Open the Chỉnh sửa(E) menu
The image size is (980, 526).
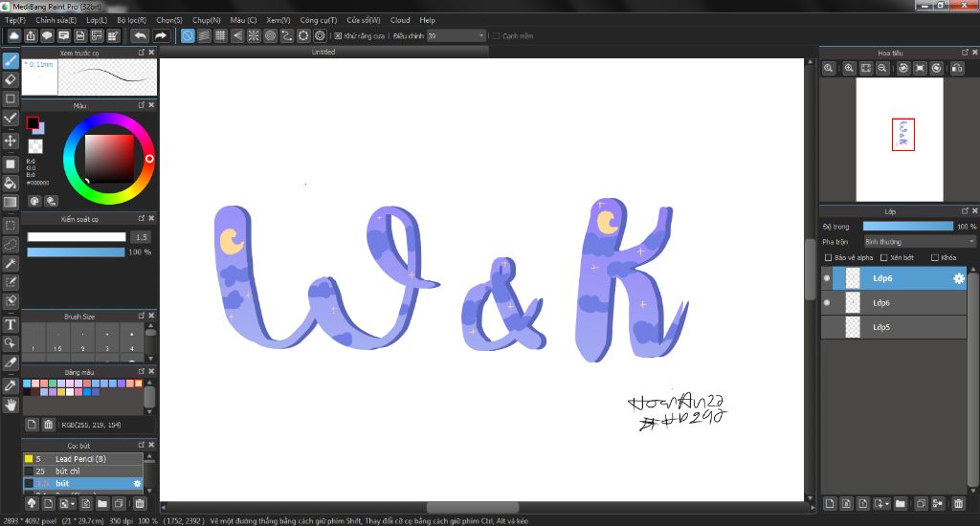pos(56,20)
